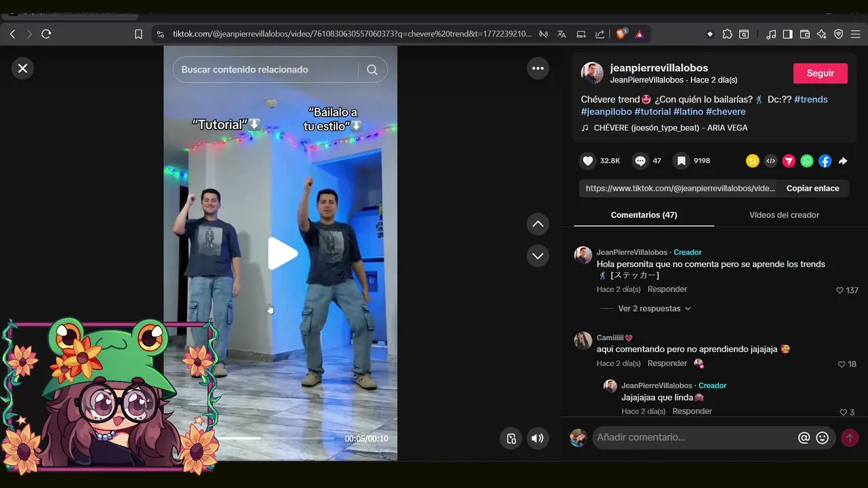Reply to Camiiiiii's comment
The width and height of the screenshot is (868, 488).
click(x=667, y=364)
